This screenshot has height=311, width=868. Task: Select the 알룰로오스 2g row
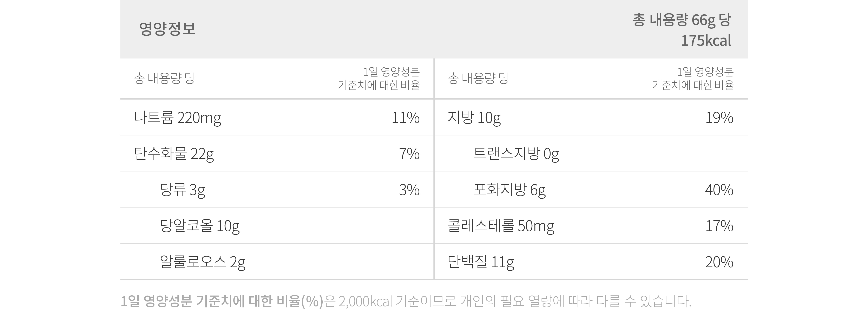coord(277,262)
